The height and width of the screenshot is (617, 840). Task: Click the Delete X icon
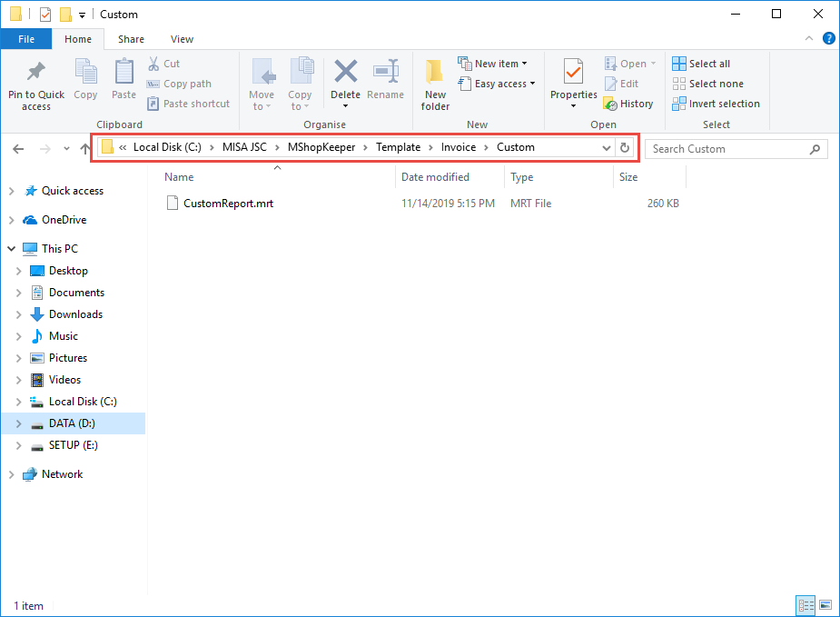[346, 71]
